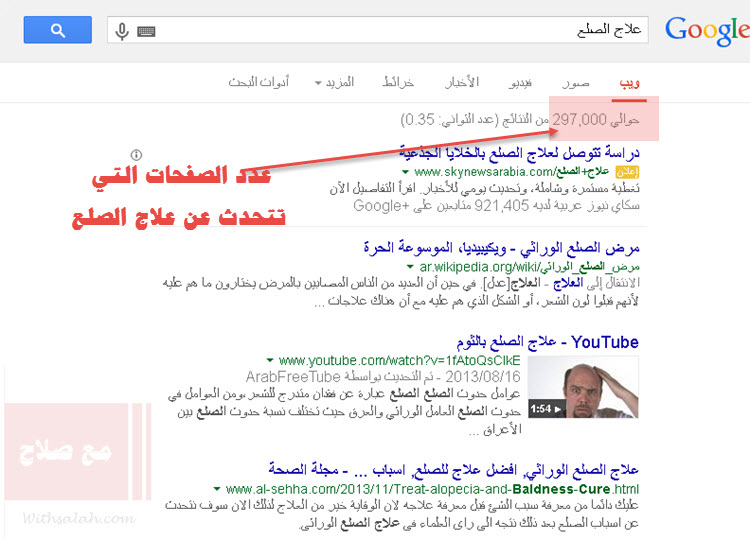Switch to the صور images tab
Viewport: 750px width, 540px height.
tap(575, 82)
